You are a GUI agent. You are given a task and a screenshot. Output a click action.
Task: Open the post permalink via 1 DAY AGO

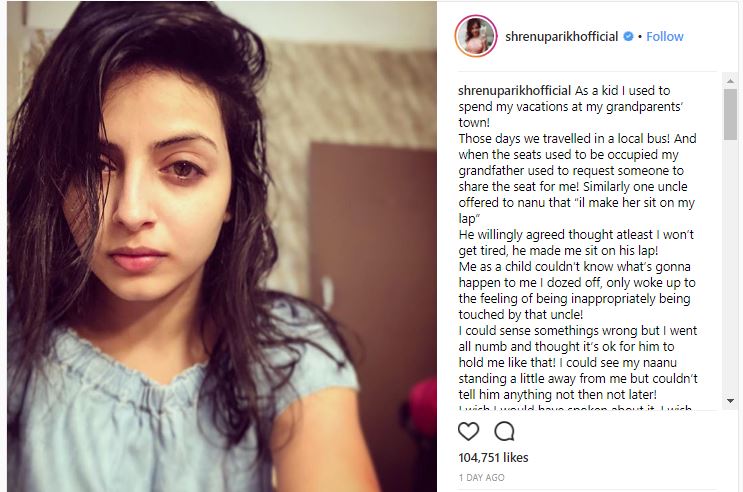tap(481, 478)
